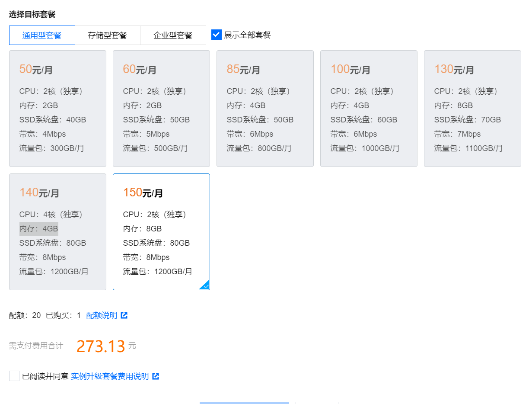This screenshot has width=532, height=404.
Task: Open the 实例升级套餐费用说明 link
Action: tap(110, 376)
